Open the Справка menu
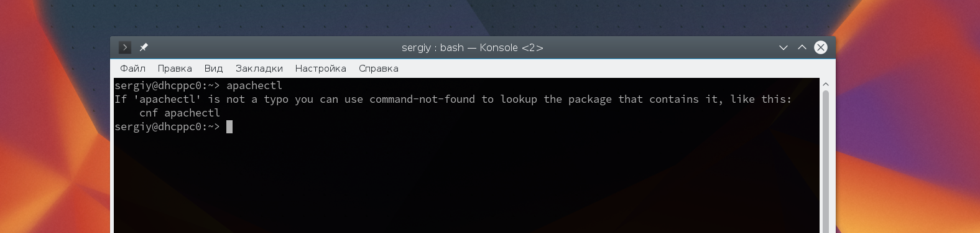 [378, 69]
